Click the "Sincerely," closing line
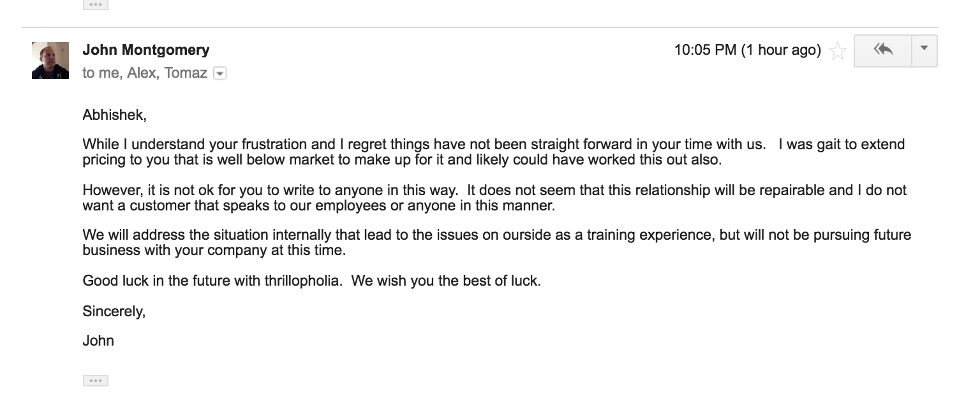The width and height of the screenshot is (980, 403). (114, 311)
